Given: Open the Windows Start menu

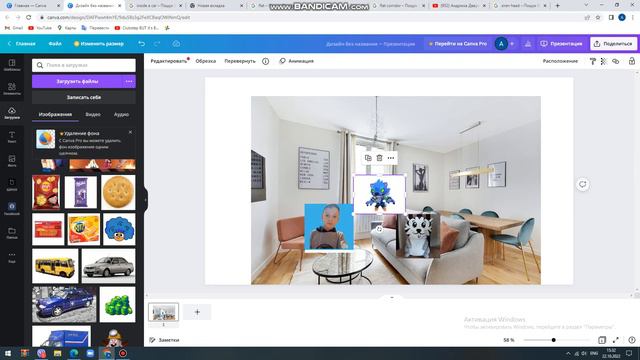Looking at the screenshot, I should click(8, 353).
